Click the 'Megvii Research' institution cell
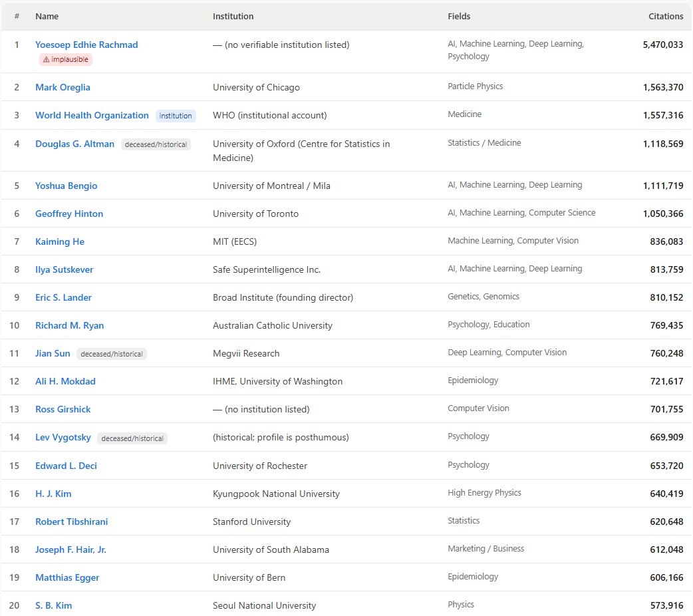Image resolution: width=693 pixels, height=616 pixels. click(246, 353)
